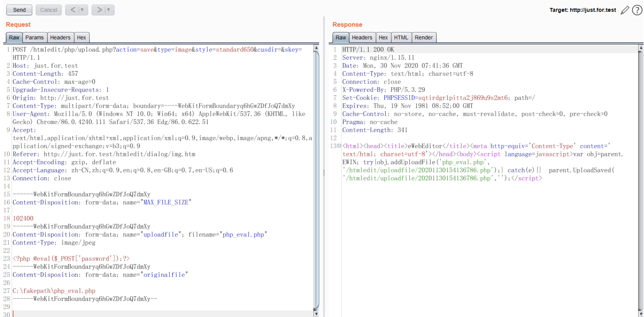This screenshot has width=644, height=317.
Task: Click the request pane scroll up arrow
Action: [x=316, y=48]
